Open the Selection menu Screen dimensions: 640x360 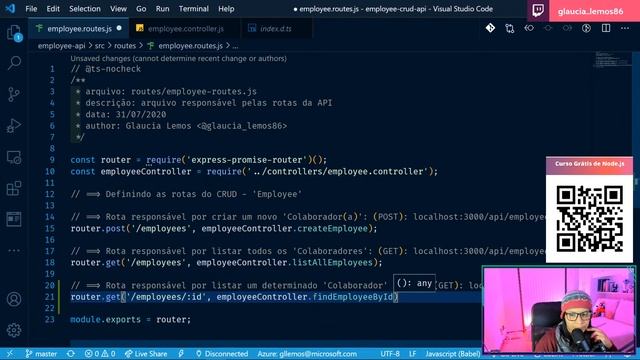pyautogui.click(x=84, y=9)
